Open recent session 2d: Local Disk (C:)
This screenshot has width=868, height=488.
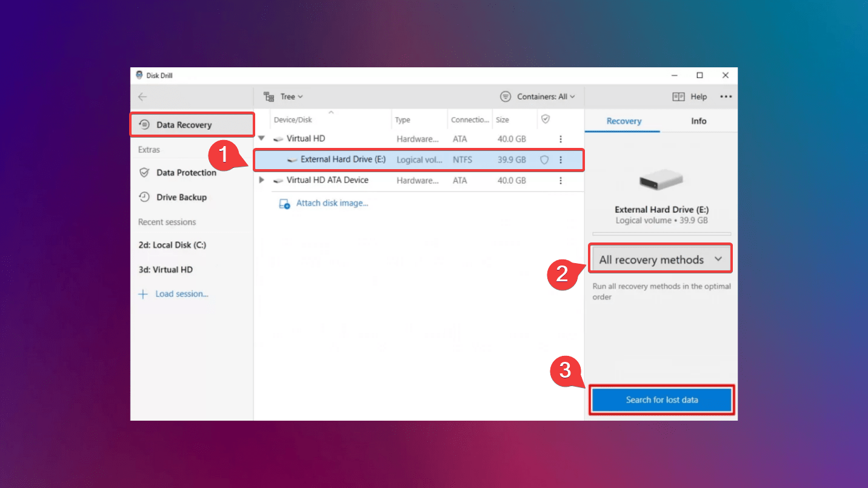tap(172, 245)
